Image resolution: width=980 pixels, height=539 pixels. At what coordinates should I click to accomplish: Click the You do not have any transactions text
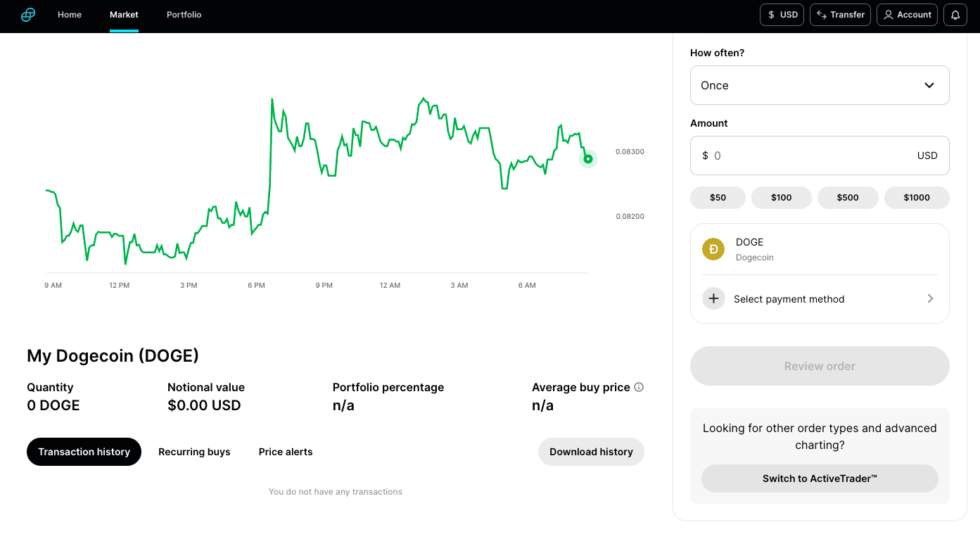pos(336,492)
